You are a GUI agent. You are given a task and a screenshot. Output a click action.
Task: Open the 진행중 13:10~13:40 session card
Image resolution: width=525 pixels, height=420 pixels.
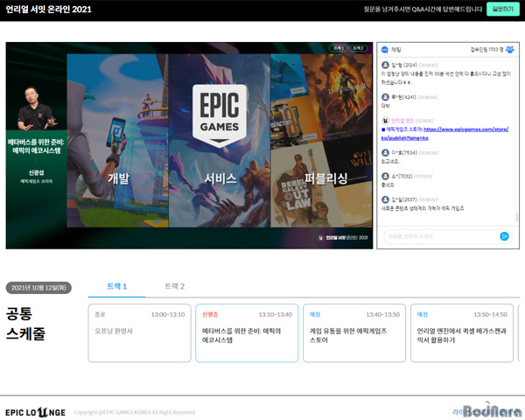tap(247, 332)
